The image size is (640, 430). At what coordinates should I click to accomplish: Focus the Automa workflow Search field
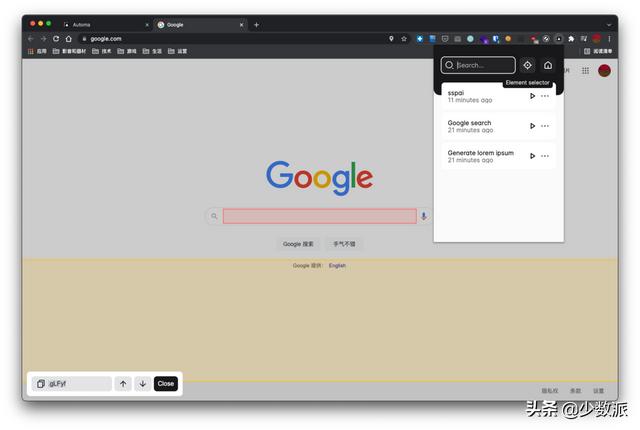coord(478,65)
